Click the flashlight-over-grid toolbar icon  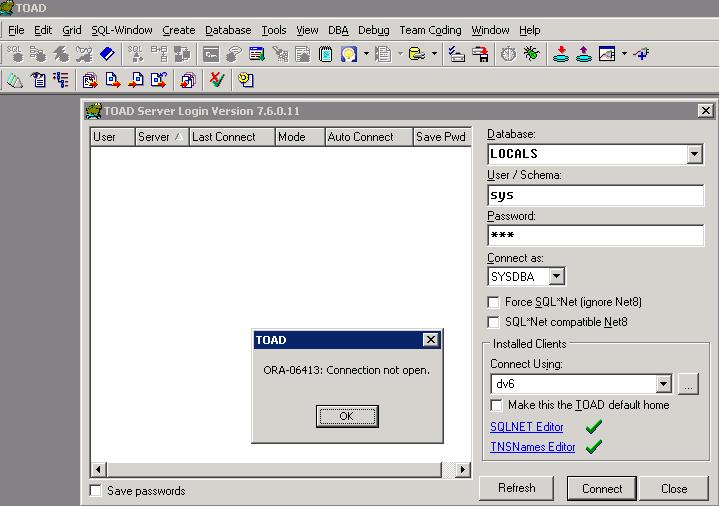pyautogui.click(x=280, y=54)
